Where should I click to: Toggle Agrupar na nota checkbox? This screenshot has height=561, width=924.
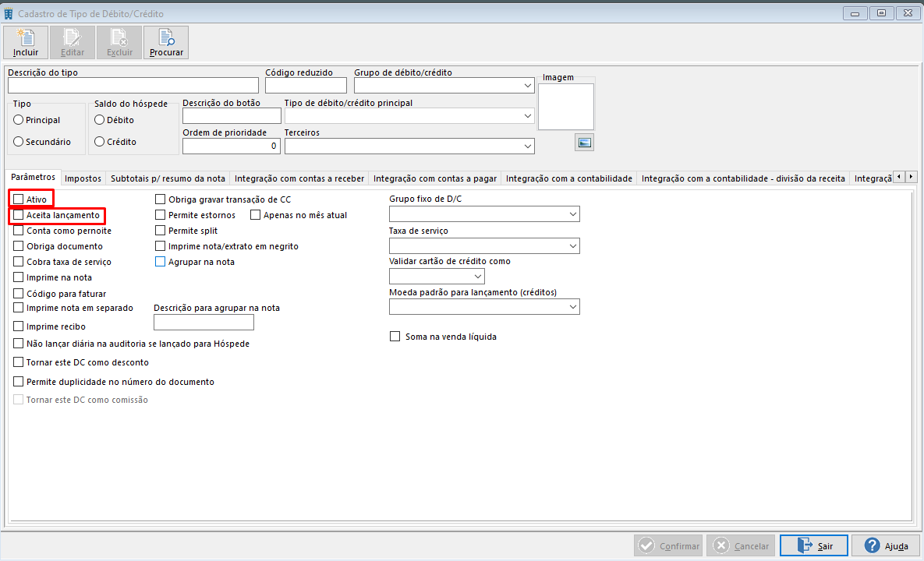(x=161, y=262)
